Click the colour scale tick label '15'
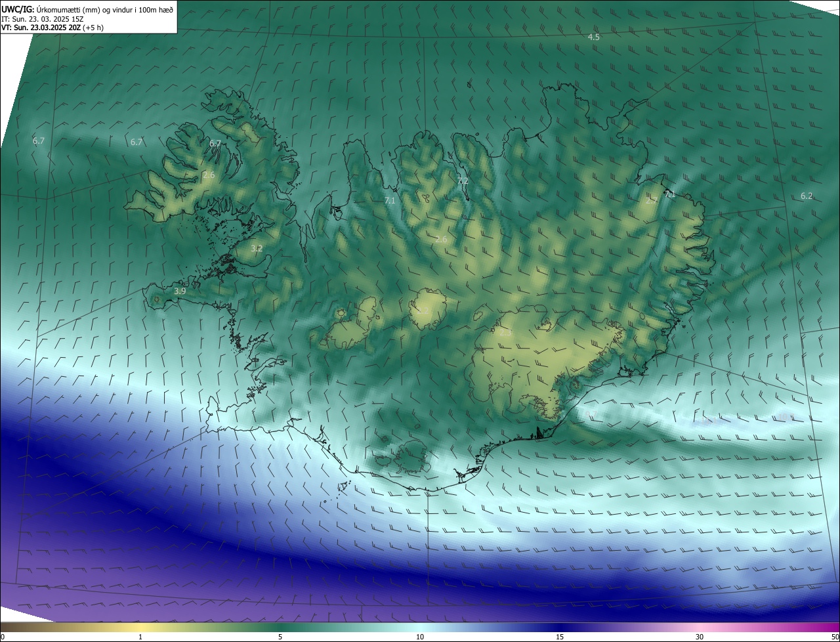The image size is (840, 642). 560,637
